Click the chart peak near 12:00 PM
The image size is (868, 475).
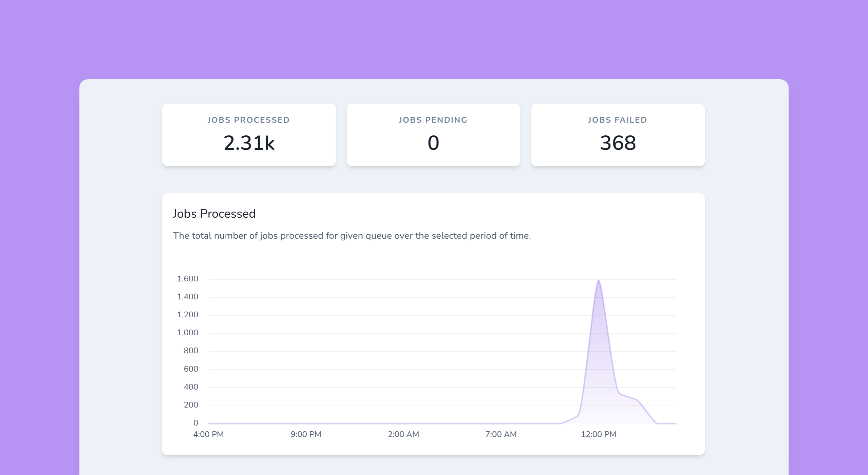[x=599, y=281]
